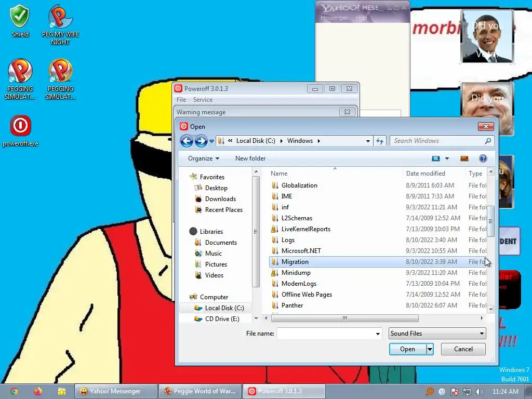Switch to Yahoo! Messenger taskbar button
The width and height of the screenshot is (532, 399).
pyautogui.click(x=115, y=391)
